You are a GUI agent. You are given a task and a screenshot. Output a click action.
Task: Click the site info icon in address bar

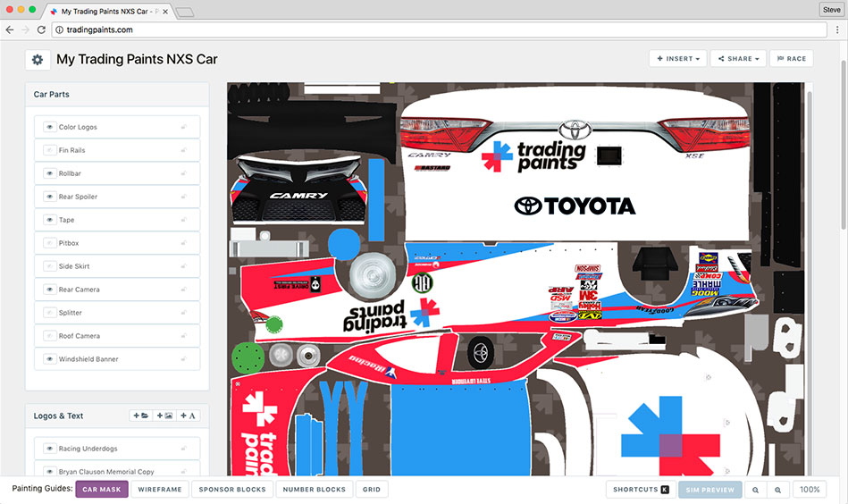tap(60, 29)
